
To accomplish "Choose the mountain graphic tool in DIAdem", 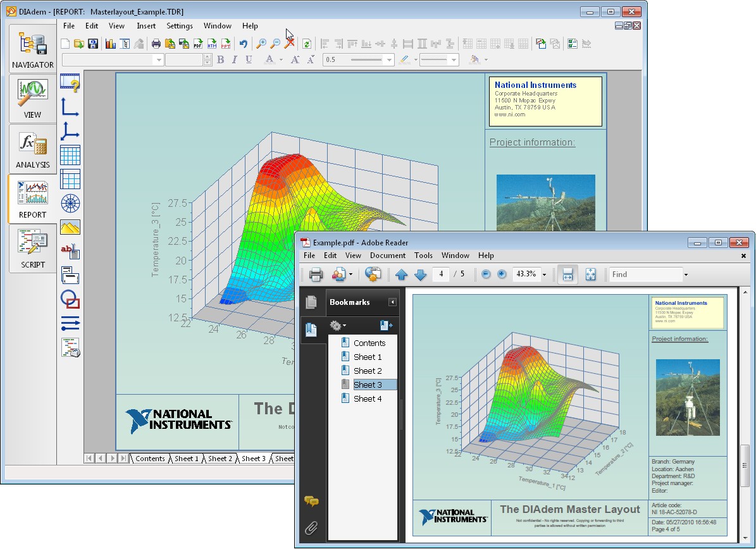I will 70,227.
